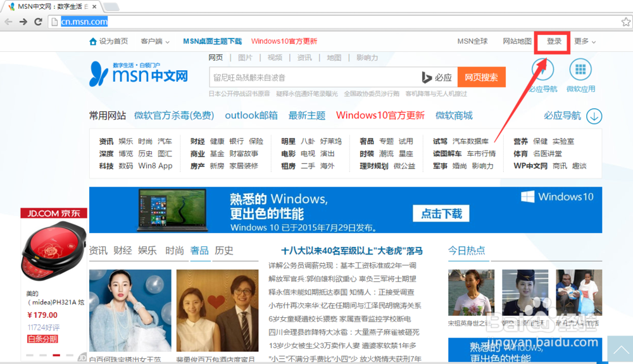Open top Windows10官方更新 link
This screenshot has width=633, height=364.
pyautogui.click(x=284, y=41)
